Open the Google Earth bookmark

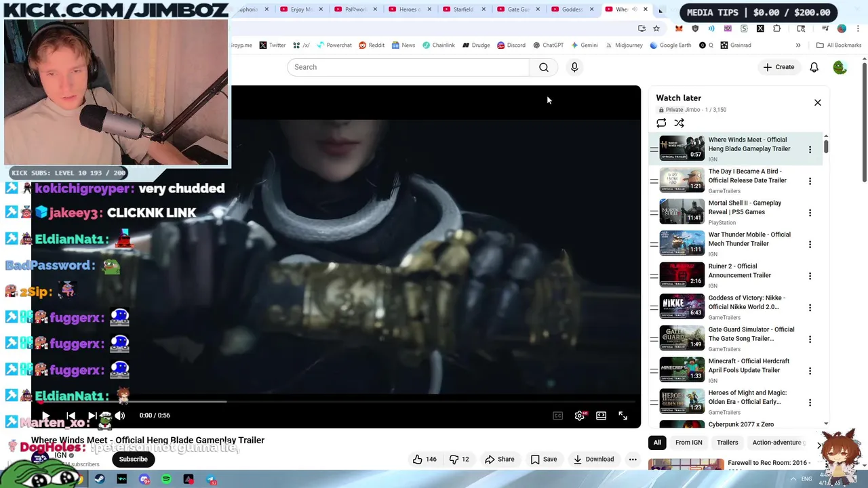pyautogui.click(x=671, y=45)
